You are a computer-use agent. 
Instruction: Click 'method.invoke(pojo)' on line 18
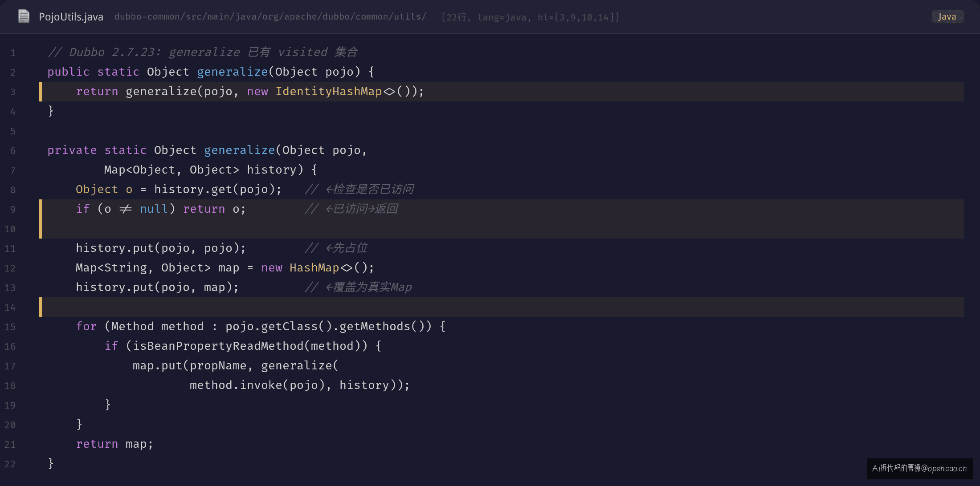point(257,385)
